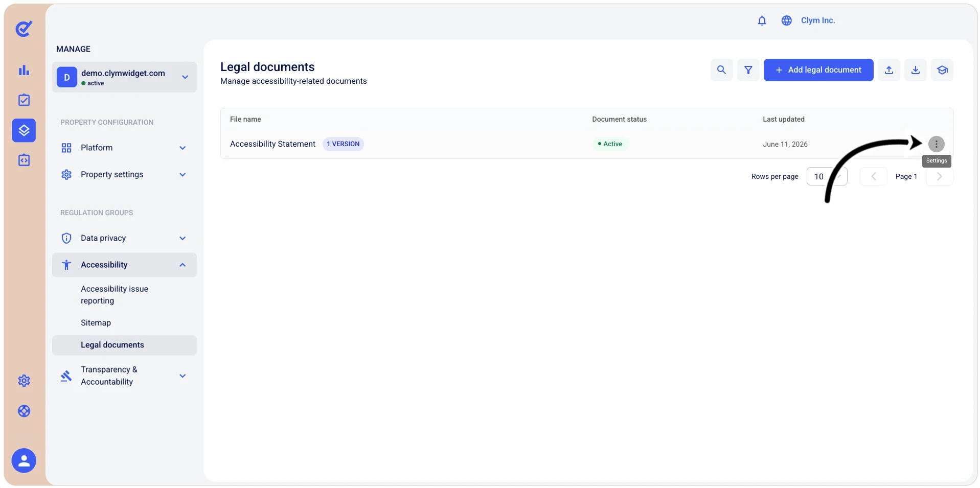Open the bar chart analytics icon
Screen dimensions: 980x488
pyautogui.click(x=24, y=70)
